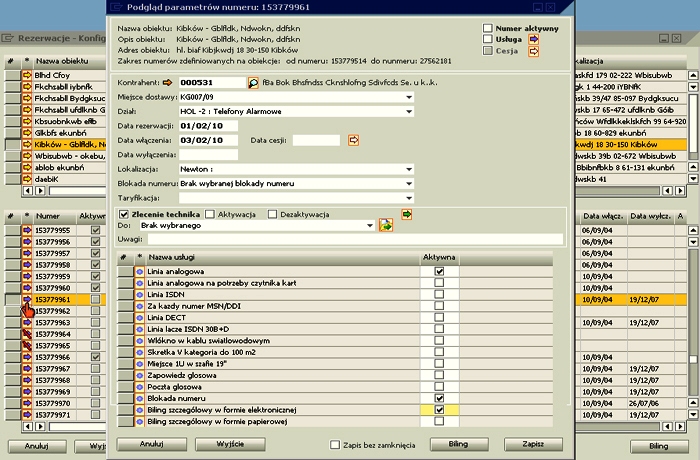Click arrow icon for Blhd Cfoy object row
Viewport: 700px width, 460px height.
27,75
